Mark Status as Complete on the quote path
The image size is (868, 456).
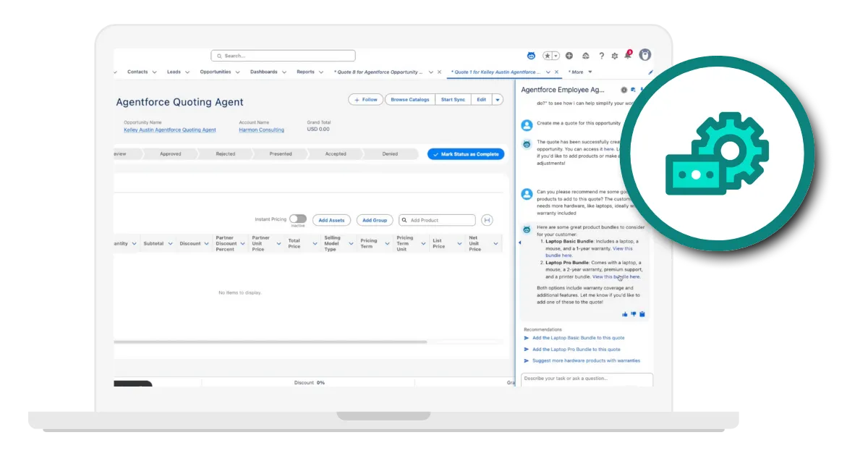[466, 153]
